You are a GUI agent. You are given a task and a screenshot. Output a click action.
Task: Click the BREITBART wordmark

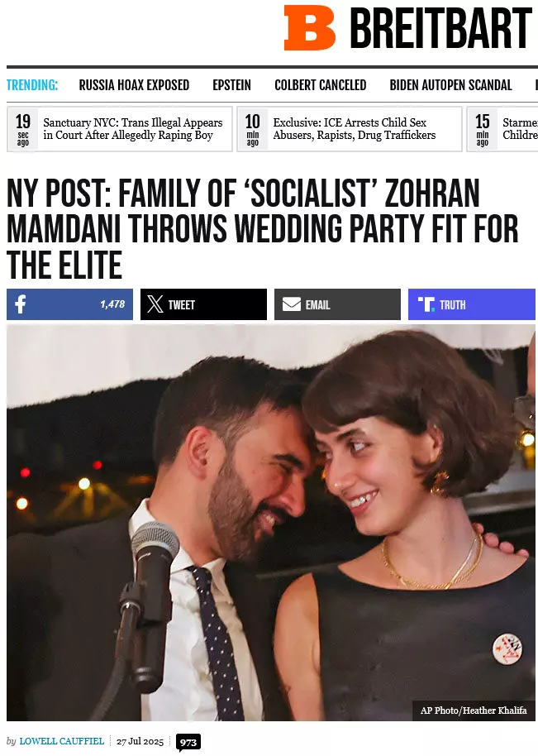tap(440, 28)
